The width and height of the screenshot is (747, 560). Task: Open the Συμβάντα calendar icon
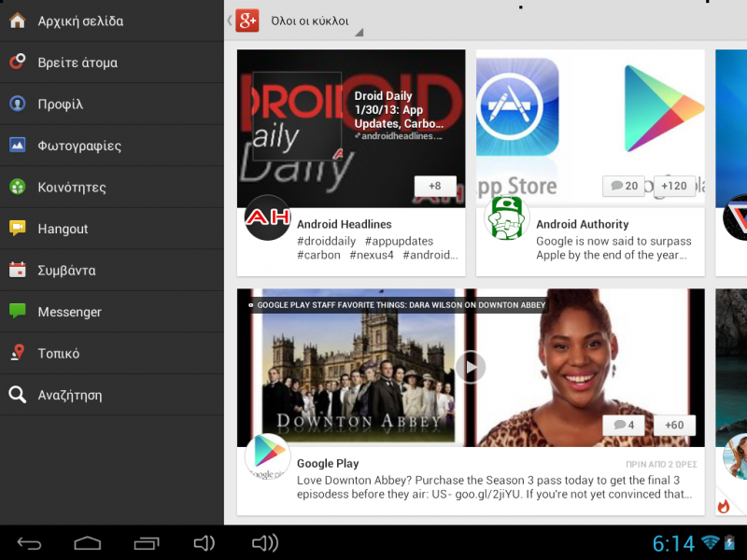[18, 270]
